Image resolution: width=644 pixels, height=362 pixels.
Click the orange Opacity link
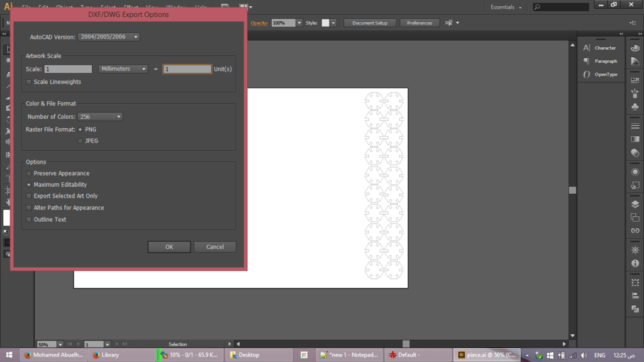[x=259, y=23]
